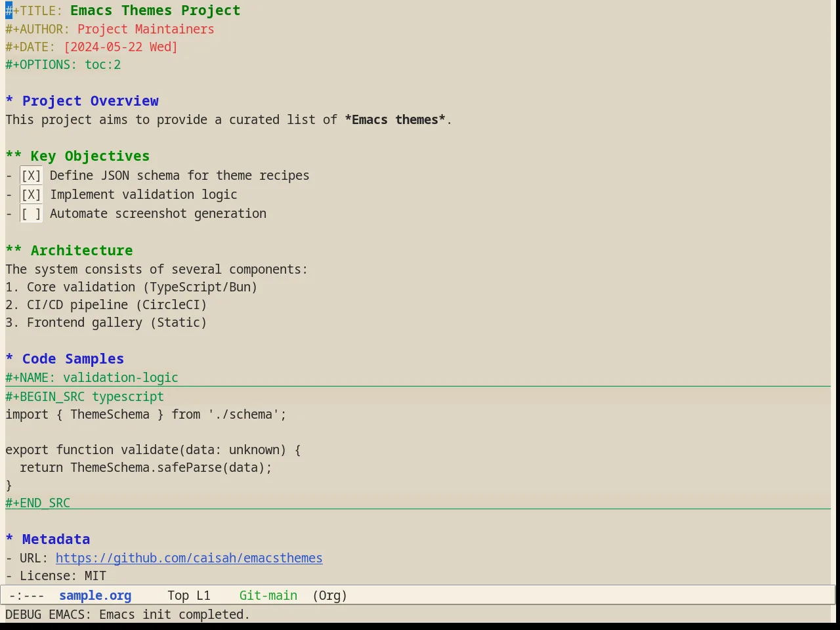The height and width of the screenshot is (630, 840).
Task: Click the '#+NAME: validation-logic' line
Action: click(x=92, y=377)
